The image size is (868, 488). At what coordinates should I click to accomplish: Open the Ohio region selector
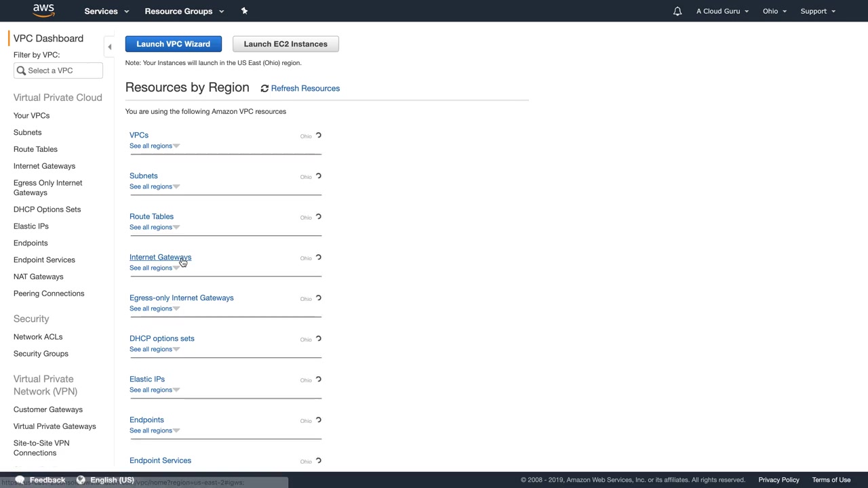click(x=774, y=11)
